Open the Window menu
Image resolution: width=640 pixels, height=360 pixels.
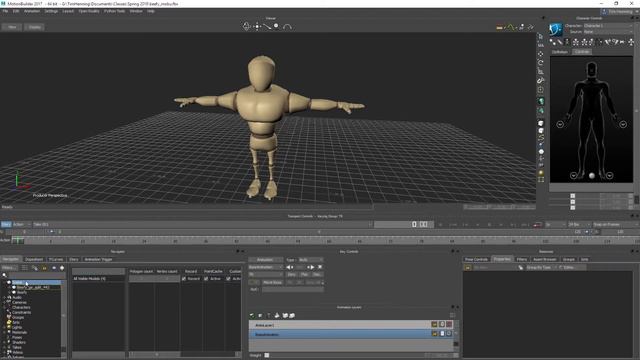click(x=136, y=11)
